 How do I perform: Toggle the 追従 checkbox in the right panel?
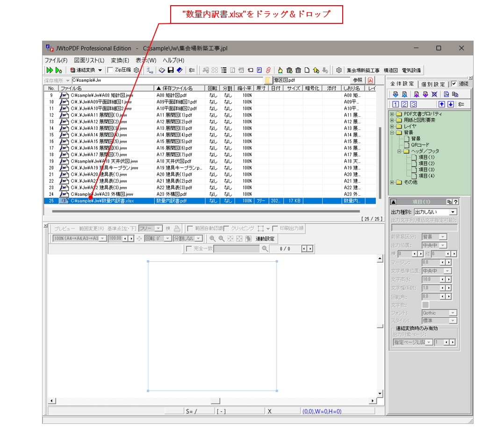(454, 84)
